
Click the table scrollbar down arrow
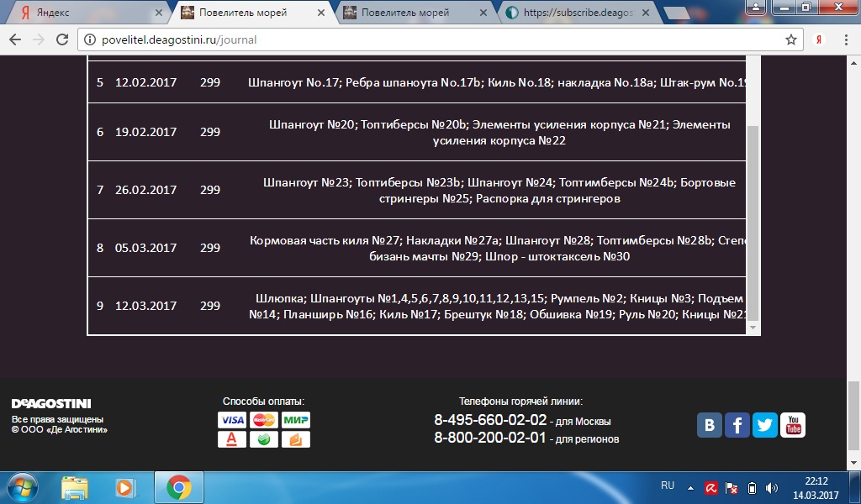pyautogui.click(x=753, y=327)
